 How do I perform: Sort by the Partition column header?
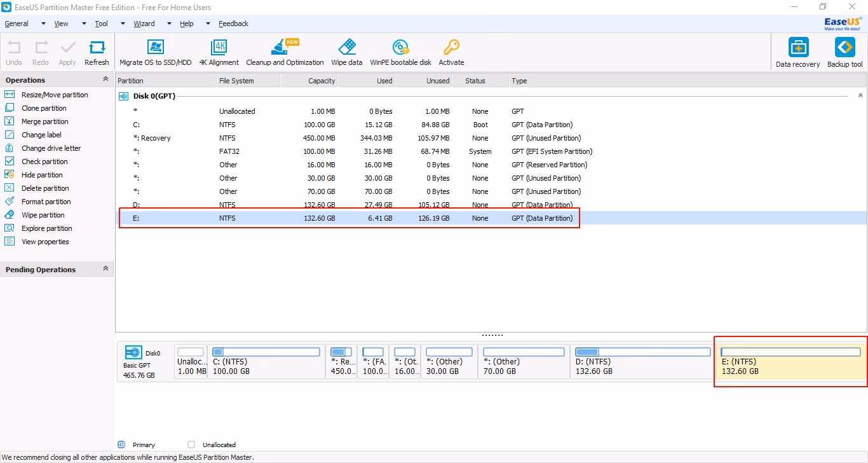click(166, 81)
